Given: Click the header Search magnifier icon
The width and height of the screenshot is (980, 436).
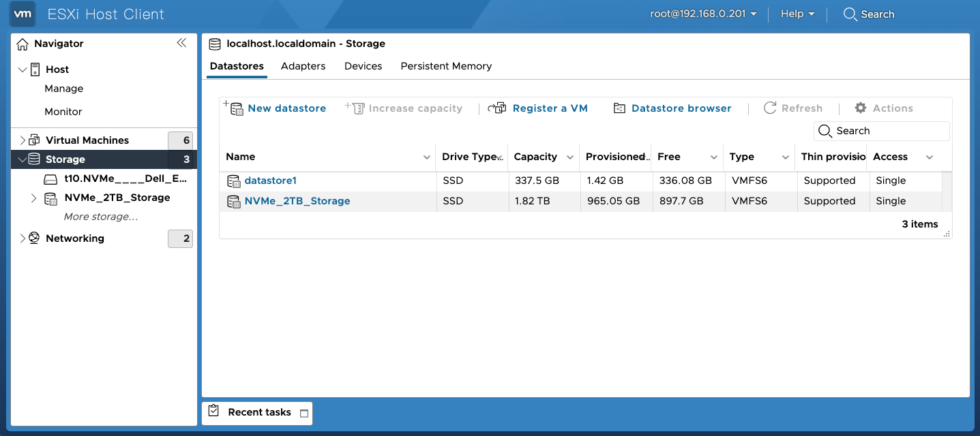Looking at the screenshot, I should coord(850,14).
